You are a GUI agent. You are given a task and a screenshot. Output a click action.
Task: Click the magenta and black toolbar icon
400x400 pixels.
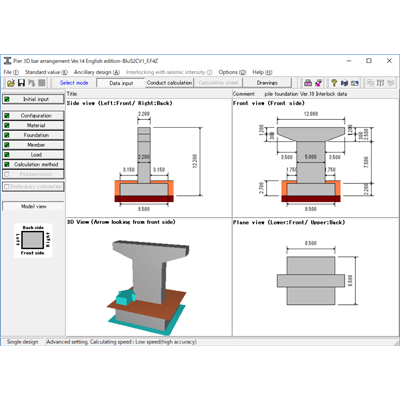point(318,83)
